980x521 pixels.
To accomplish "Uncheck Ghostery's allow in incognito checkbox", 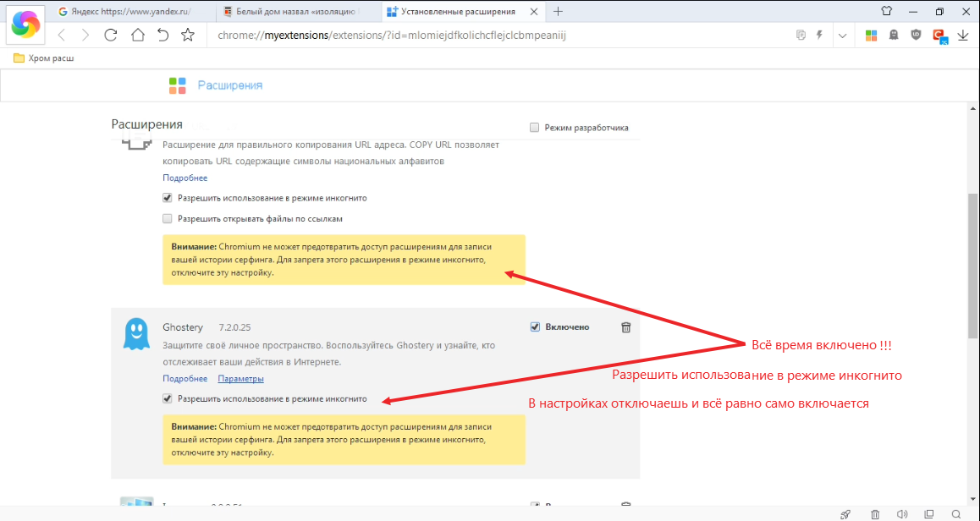I will tap(168, 398).
